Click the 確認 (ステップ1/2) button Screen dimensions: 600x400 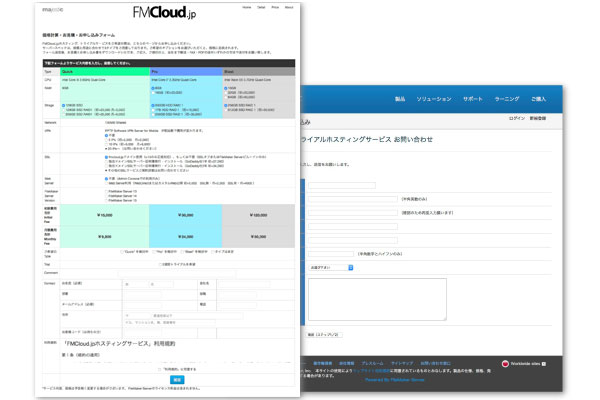(324, 335)
